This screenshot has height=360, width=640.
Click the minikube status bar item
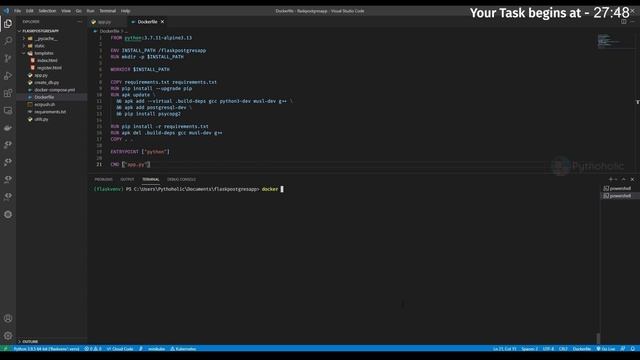(156, 349)
